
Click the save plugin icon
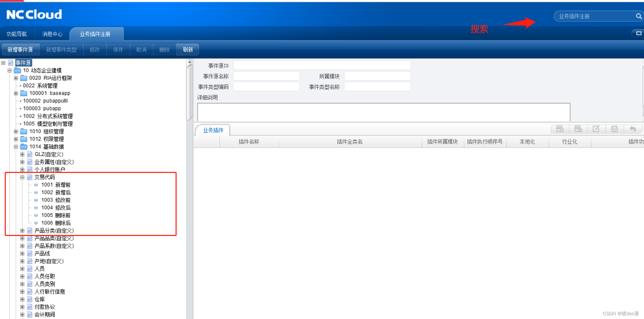[x=614, y=128]
